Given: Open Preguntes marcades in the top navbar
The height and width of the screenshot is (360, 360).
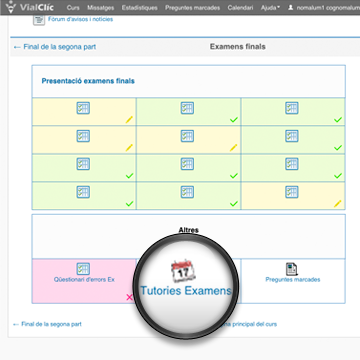Looking at the screenshot, I should pyautogui.click(x=193, y=8).
